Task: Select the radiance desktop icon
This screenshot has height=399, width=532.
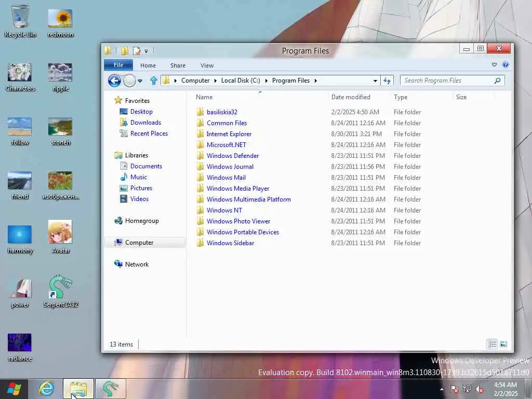Action: coord(20,348)
